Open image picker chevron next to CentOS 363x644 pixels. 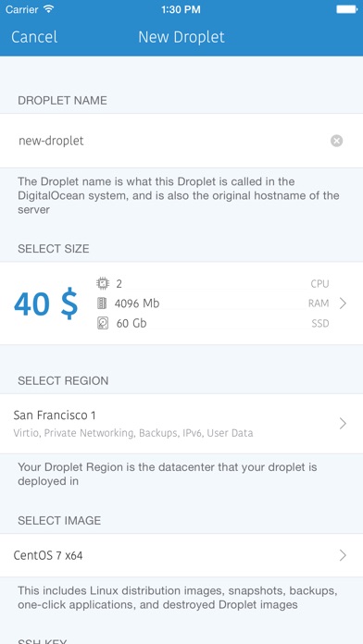pyautogui.click(x=344, y=555)
